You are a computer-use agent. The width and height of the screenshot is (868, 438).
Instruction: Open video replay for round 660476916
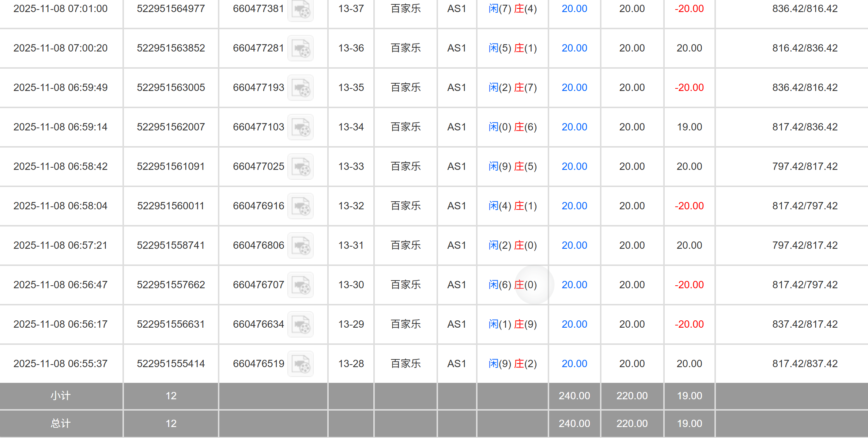pos(301,206)
